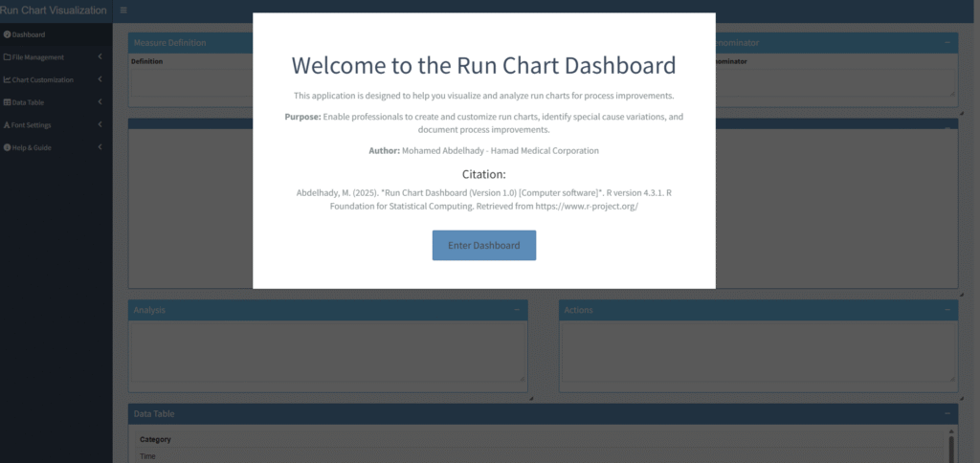Click the Dashboard gauge icon in sidebar
980x463 pixels.
tap(8, 34)
